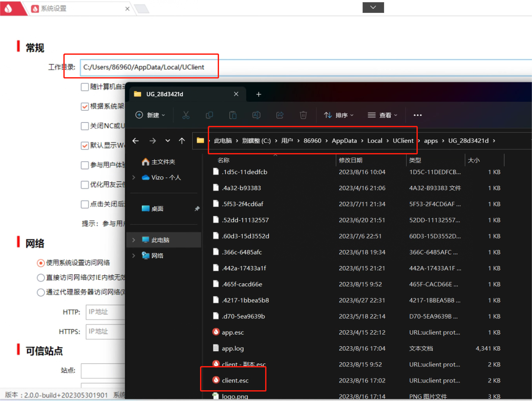Click the Rename icon in Explorer toolbar

(256, 115)
